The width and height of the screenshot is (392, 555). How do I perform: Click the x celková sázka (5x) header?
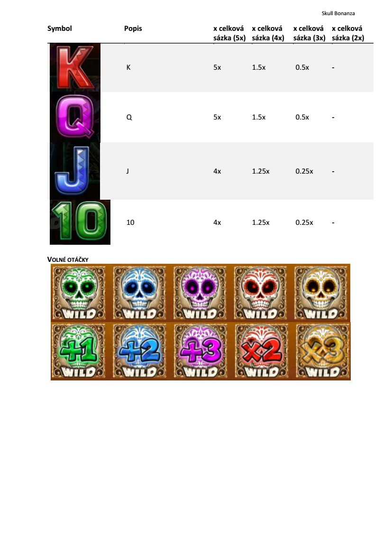pyautogui.click(x=229, y=33)
